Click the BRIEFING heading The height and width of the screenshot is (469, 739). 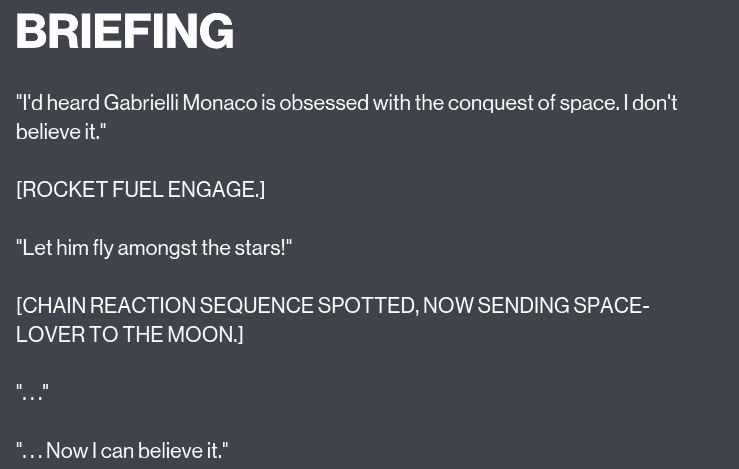[125, 32]
